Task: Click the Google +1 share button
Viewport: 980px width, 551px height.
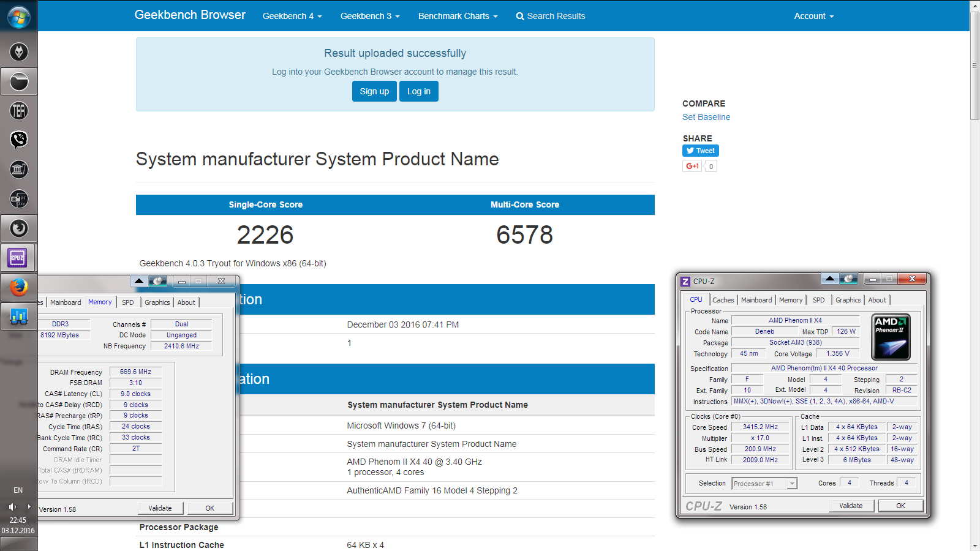Action: 692,166
